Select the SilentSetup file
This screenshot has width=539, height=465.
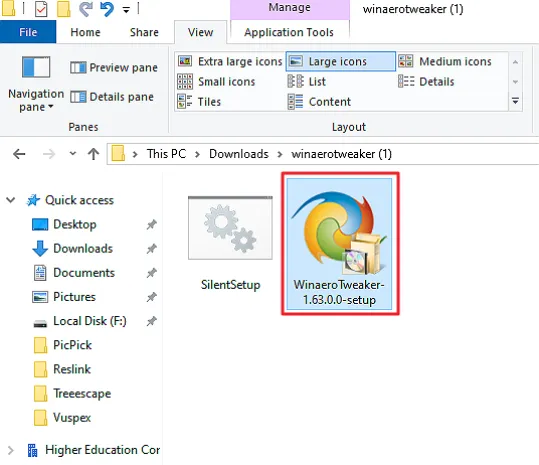(230, 244)
